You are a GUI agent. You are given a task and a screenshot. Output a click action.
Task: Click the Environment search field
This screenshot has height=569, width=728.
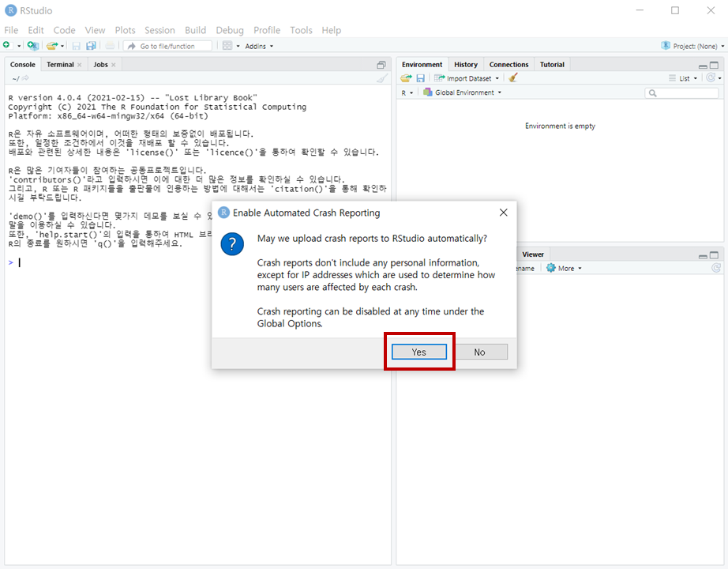click(x=681, y=93)
